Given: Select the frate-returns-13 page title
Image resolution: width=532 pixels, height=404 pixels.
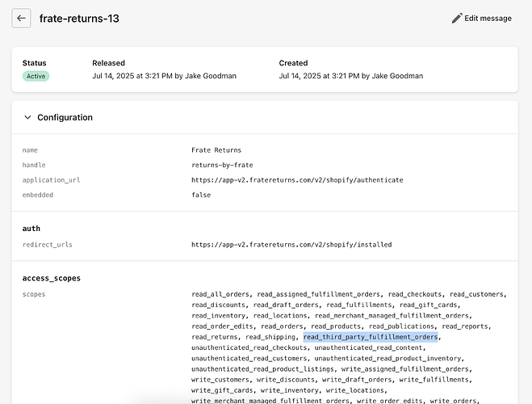Looking at the screenshot, I should [x=79, y=19].
